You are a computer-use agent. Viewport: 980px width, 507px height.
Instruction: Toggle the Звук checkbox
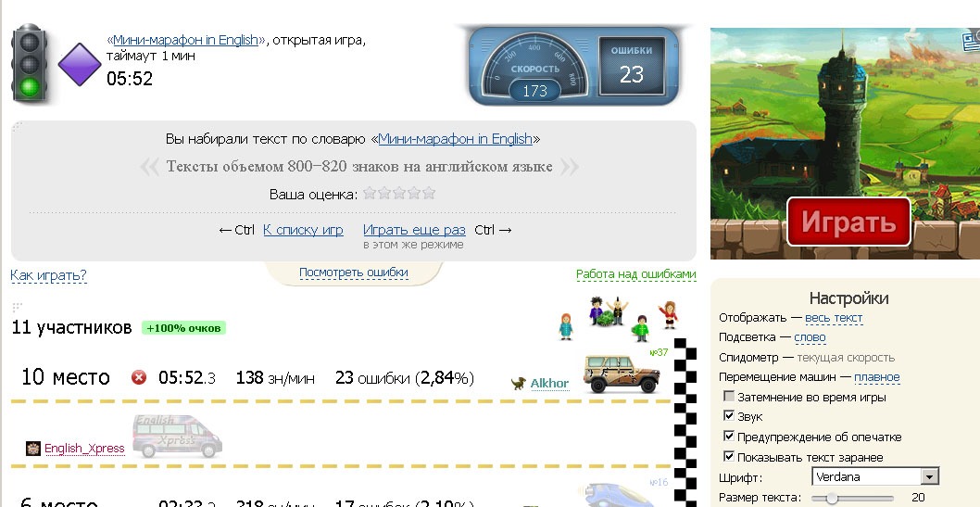click(729, 417)
